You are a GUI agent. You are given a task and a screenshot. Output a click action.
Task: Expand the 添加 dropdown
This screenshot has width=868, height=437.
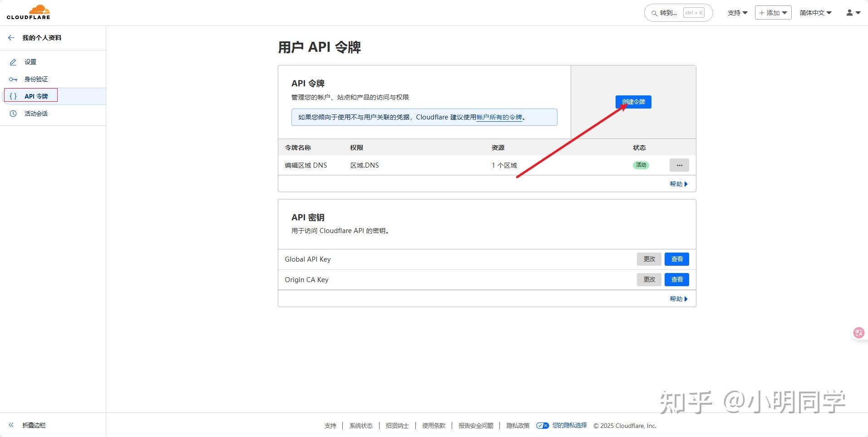772,12
